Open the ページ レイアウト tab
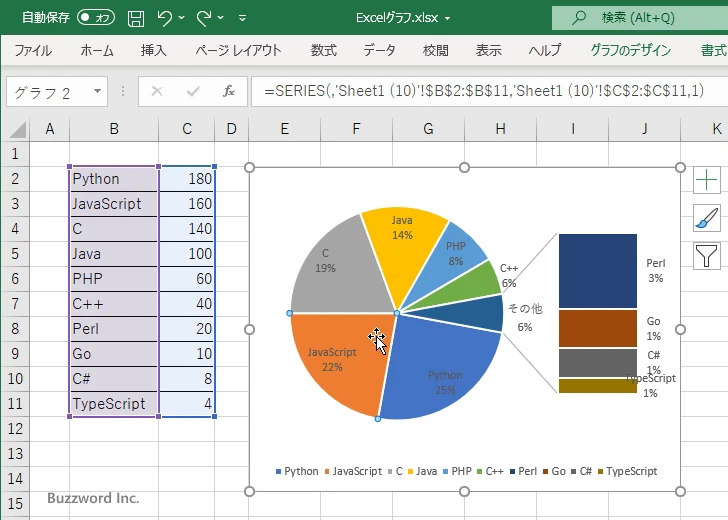Image resolution: width=728 pixels, height=520 pixels. click(x=238, y=50)
